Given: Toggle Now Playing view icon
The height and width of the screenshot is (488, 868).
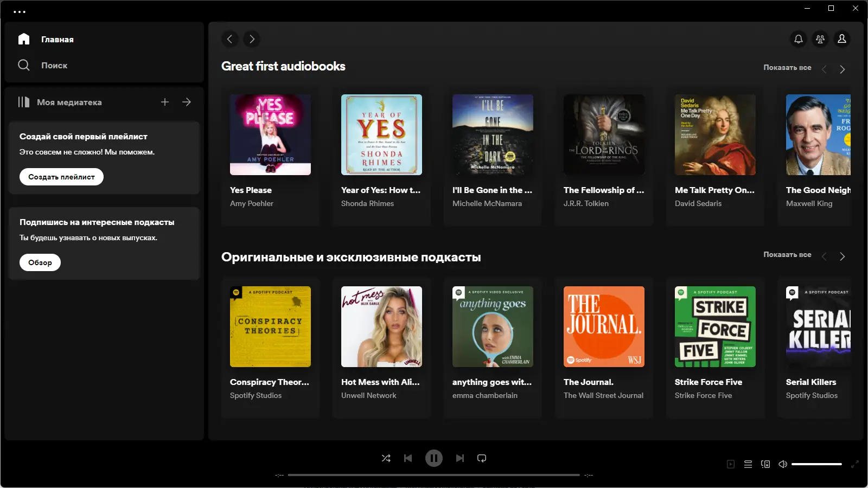Looking at the screenshot, I should (731, 464).
